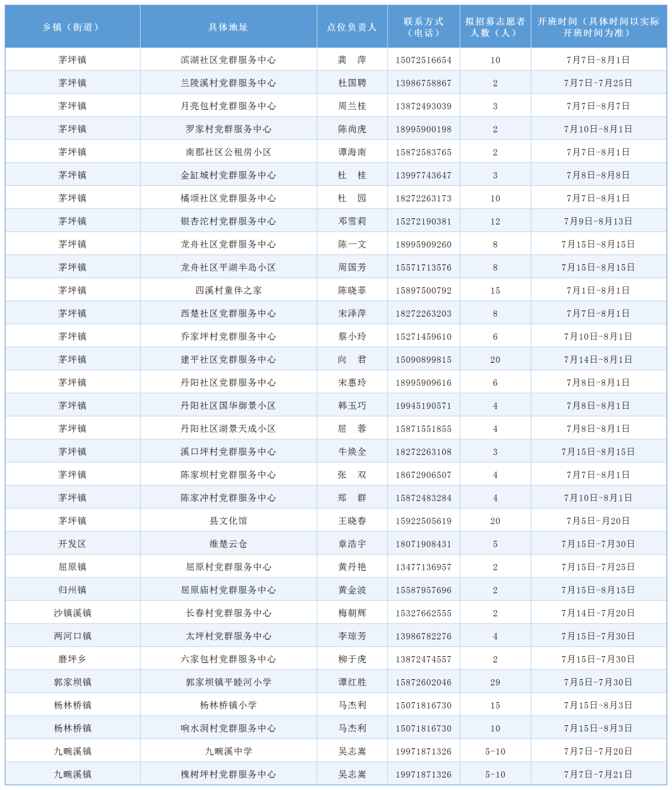Click the 滨湖社区党群服务中心 address cell

[228, 60]
